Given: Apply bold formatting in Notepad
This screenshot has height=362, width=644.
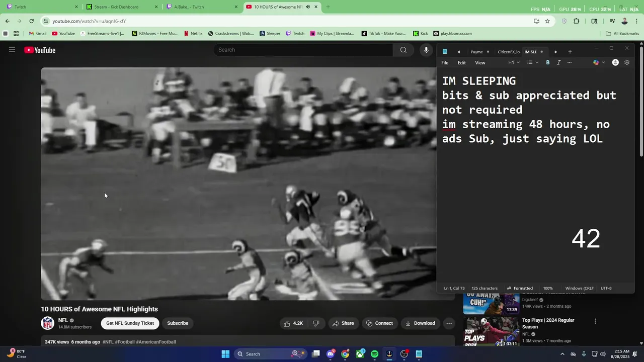Looking at the screenshot, I should (548, 62).
